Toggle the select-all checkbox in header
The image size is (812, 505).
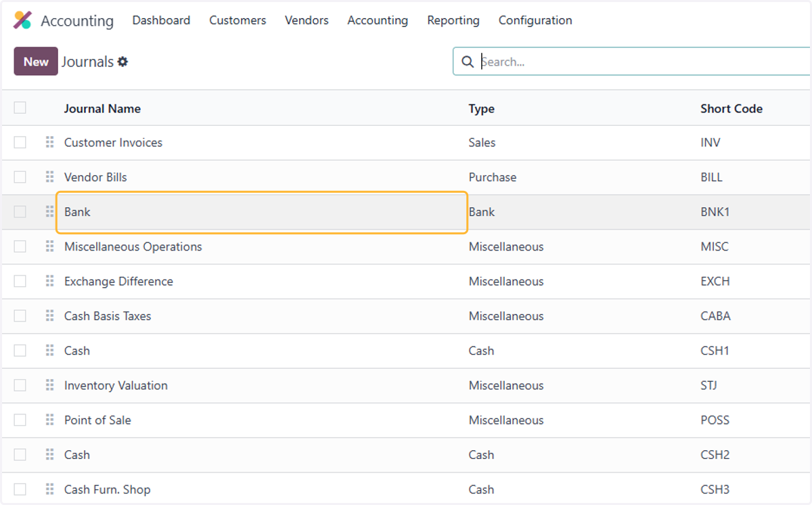click(x=20, y=108)
